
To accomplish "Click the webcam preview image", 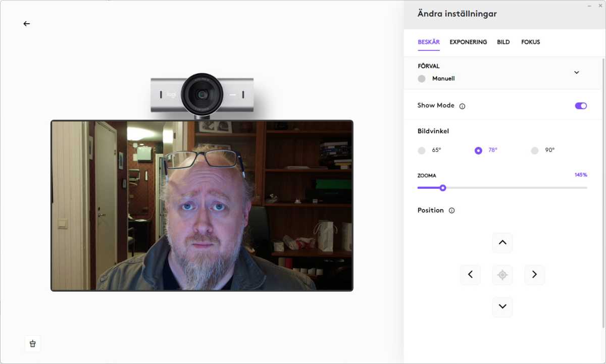I will point(202,205).
